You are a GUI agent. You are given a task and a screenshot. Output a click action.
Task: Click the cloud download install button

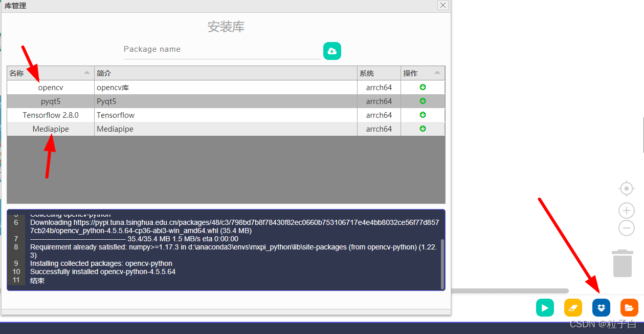pos(332,51)
